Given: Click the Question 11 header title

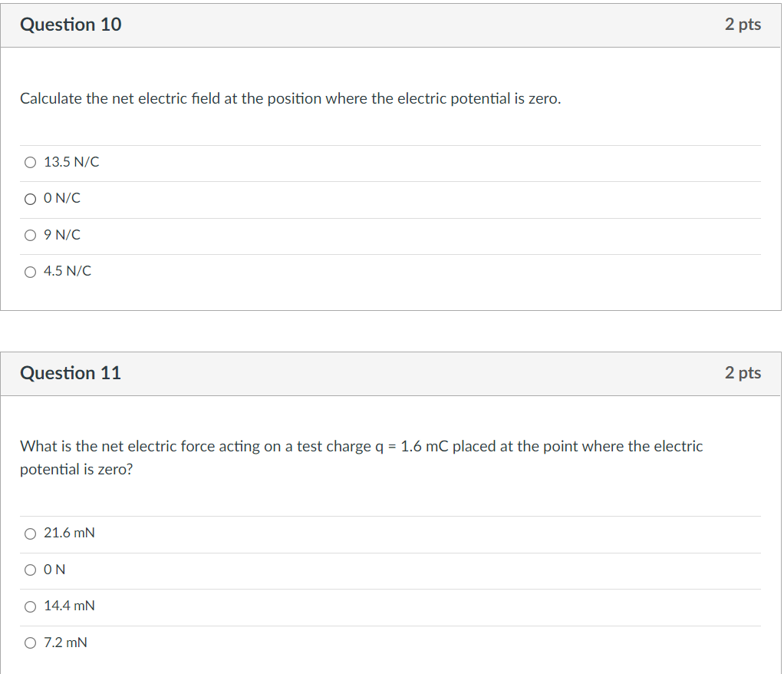Looking at the screenshot, I should [71, 373].
